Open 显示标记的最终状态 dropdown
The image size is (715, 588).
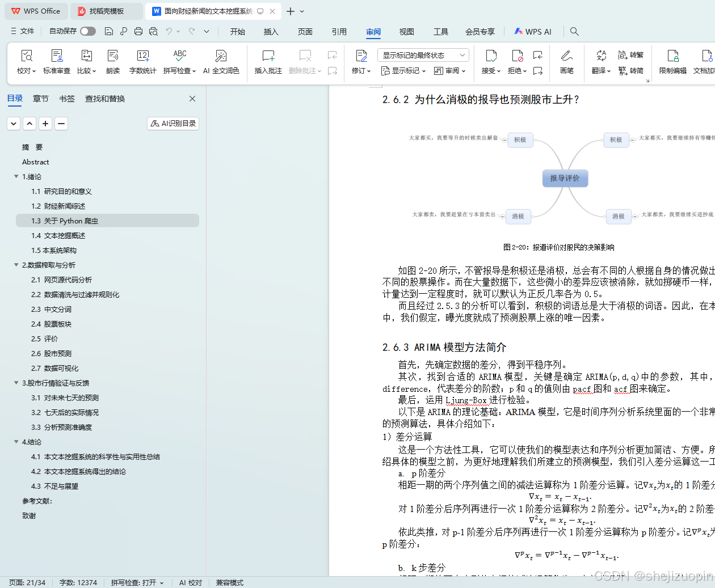coord(423,55)
